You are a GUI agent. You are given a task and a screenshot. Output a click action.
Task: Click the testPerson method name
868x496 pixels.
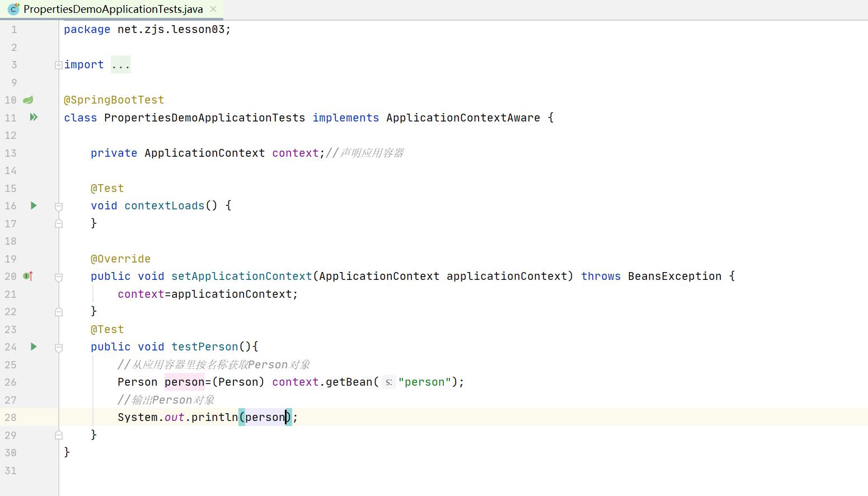coord(205,347)
